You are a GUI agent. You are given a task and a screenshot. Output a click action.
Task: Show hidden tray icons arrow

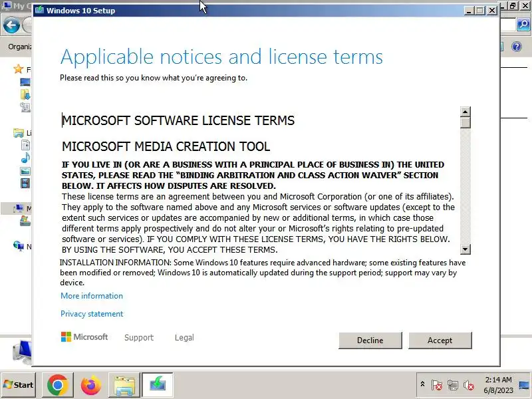click(423, 384)
